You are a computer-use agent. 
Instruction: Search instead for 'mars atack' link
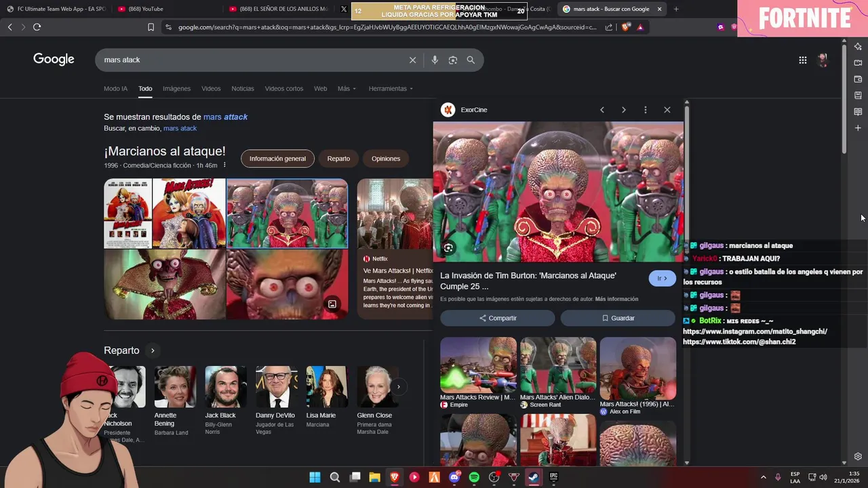pyautogui.click(x=180, y=128)
